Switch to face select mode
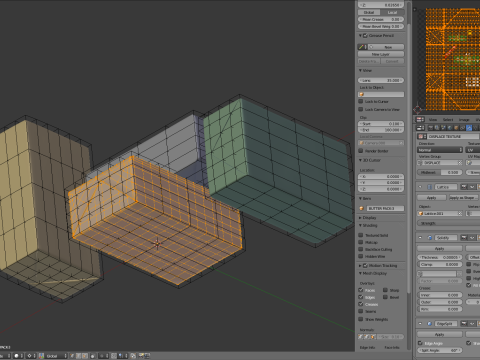This screenshot has width=480, height=360. 85,356
